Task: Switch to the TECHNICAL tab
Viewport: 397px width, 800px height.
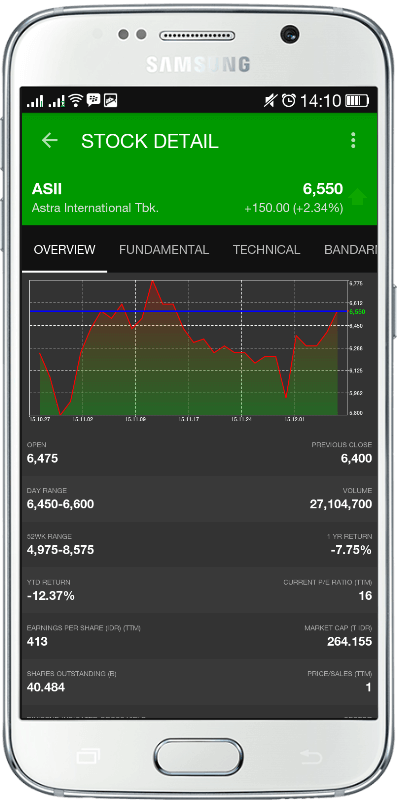Action: click(266, 249)
